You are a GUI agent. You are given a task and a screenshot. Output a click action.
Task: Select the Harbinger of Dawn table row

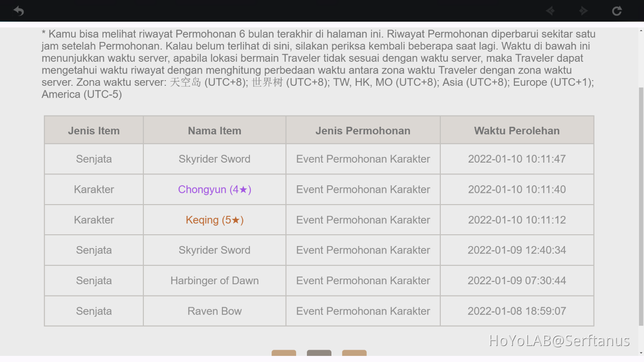(215, 280)
